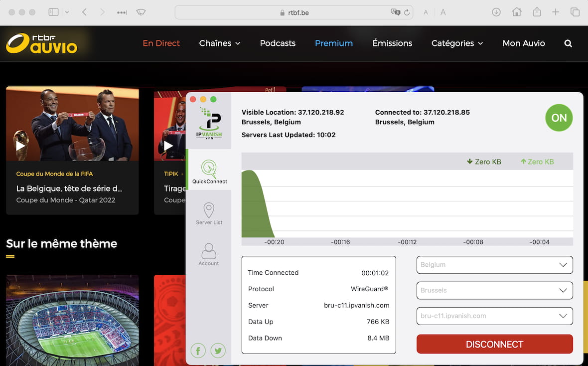Reload the page with the refresh icon
Viewport: 588px width, 366px height.
407,12
